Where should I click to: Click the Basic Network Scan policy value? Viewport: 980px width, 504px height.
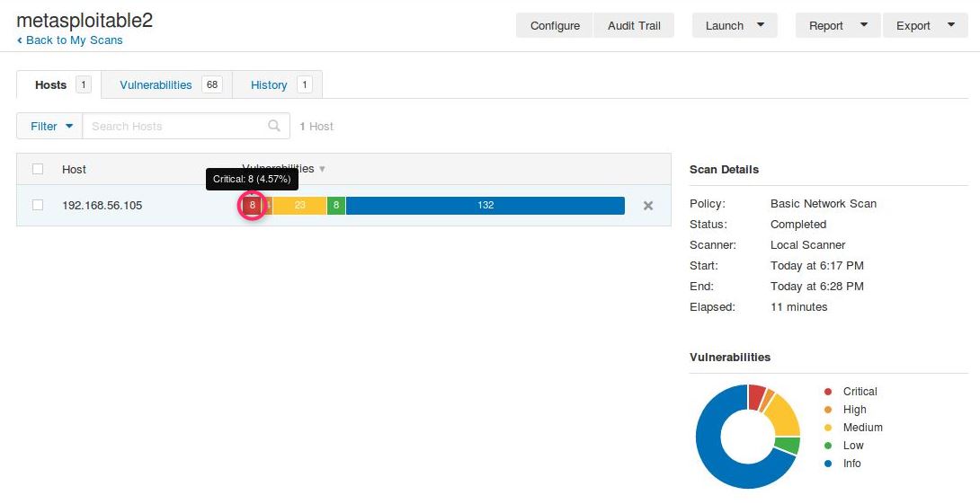(x=824, y=204)
